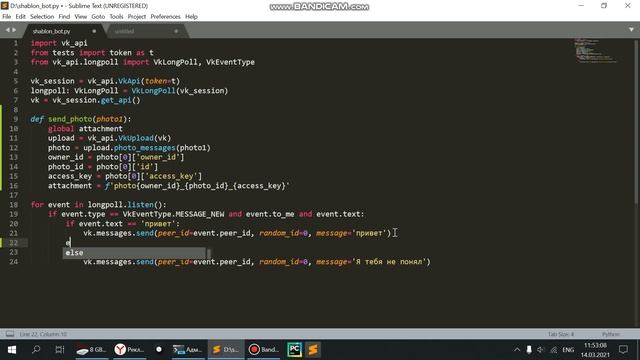Open the Python syntax selector
The width and height of the screenshot is (640, 360).
click(611, 334)
